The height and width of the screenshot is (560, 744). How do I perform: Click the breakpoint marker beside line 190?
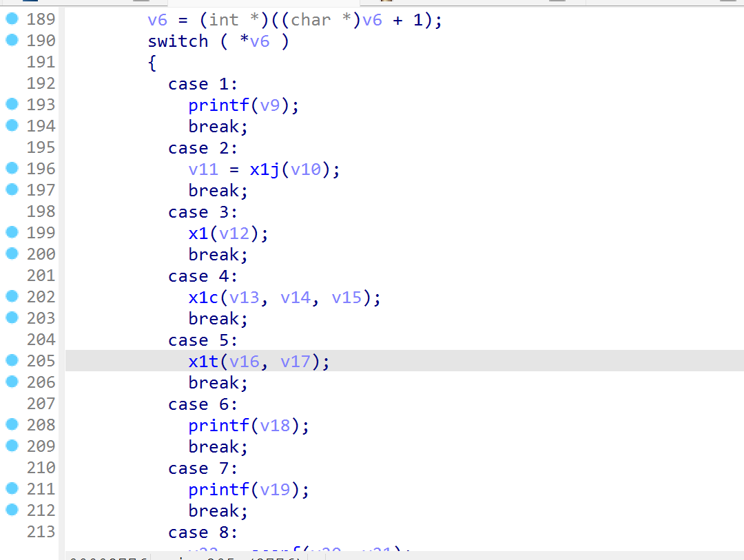(12, 41)
